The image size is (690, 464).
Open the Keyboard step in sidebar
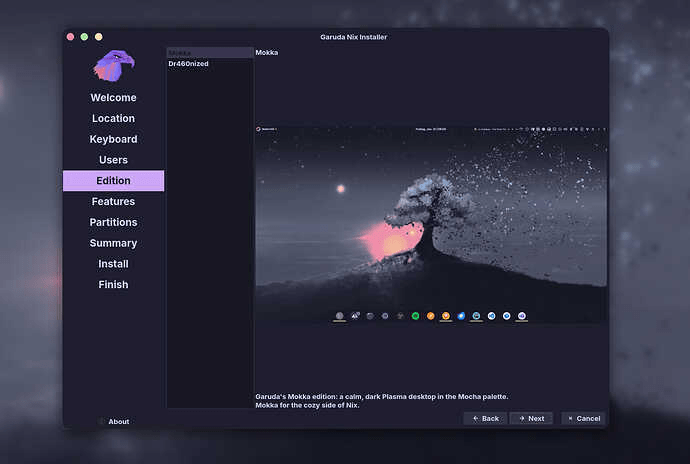tap(113, 139)
